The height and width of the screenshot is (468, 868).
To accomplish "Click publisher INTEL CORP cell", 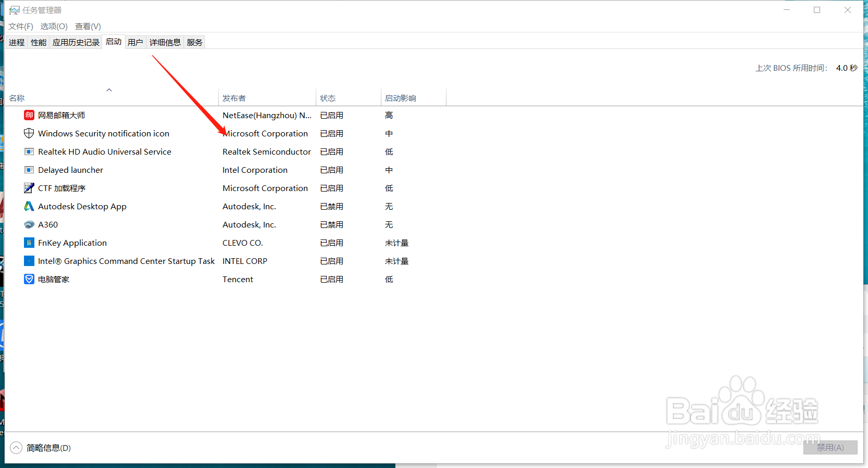I will tap(245, 261).
